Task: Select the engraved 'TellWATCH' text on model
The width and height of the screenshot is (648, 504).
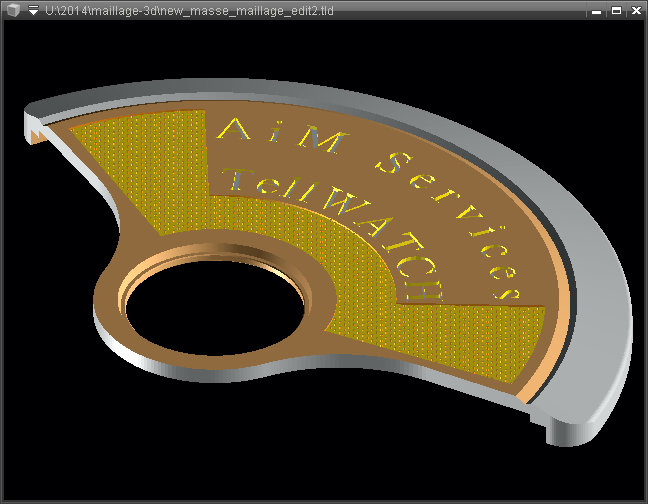Action: pos(333,233)
